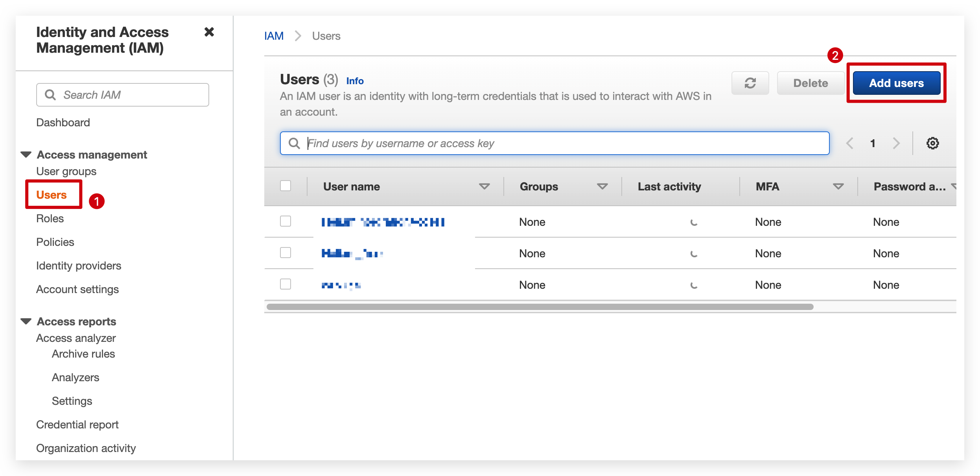Sort by User name column arrow
Viewport: 980px width, 476px height.
tap(484, 186)
